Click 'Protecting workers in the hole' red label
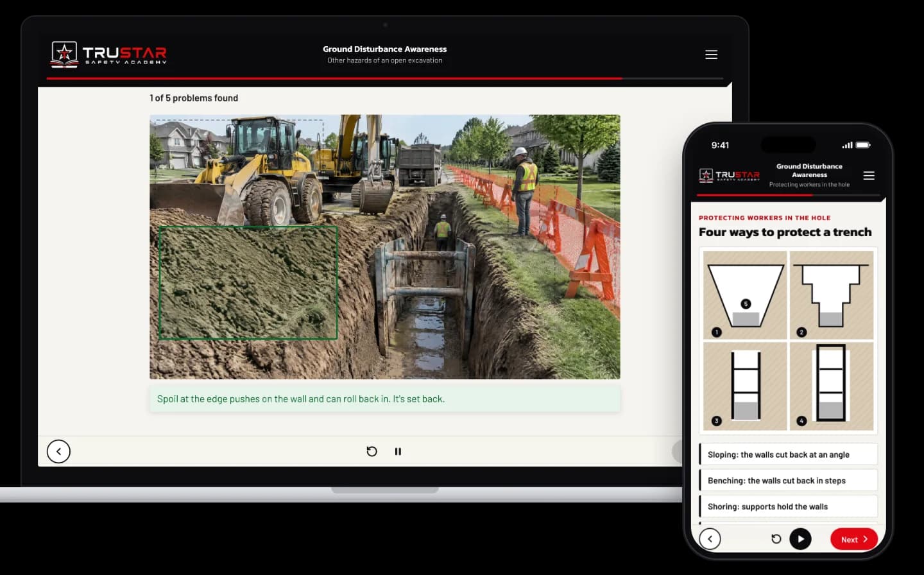This screenshot has height=575, width=924. pos(765,218)
